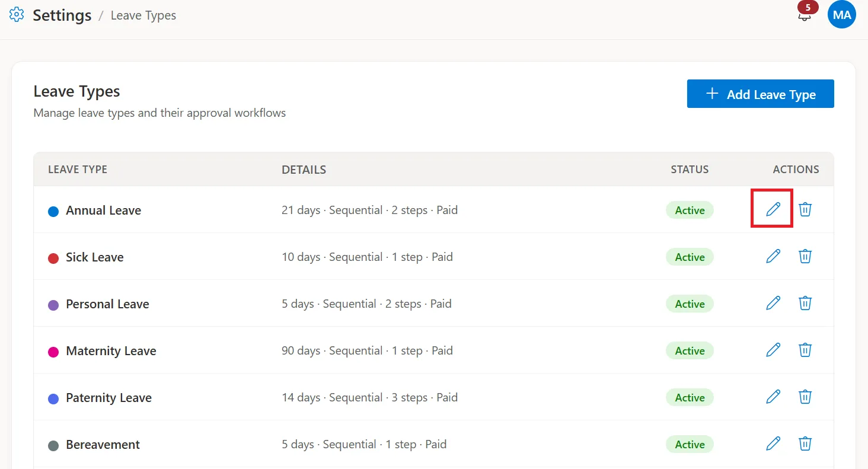Click the DETAILS column header

[304, 170]
